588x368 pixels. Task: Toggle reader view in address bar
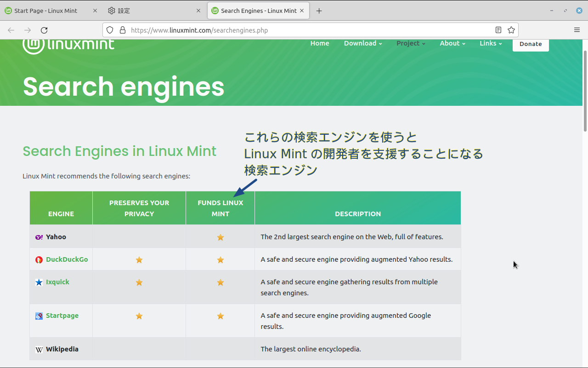point(498,30)
